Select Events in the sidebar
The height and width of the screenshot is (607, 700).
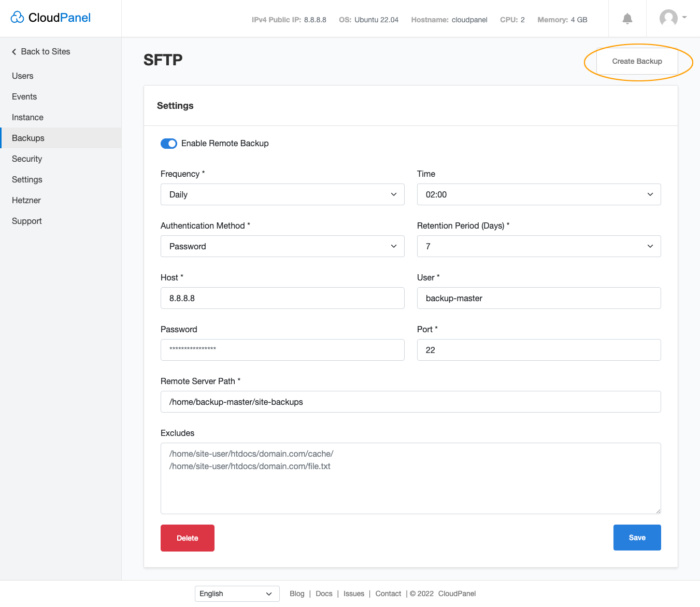tap(24, 96)
